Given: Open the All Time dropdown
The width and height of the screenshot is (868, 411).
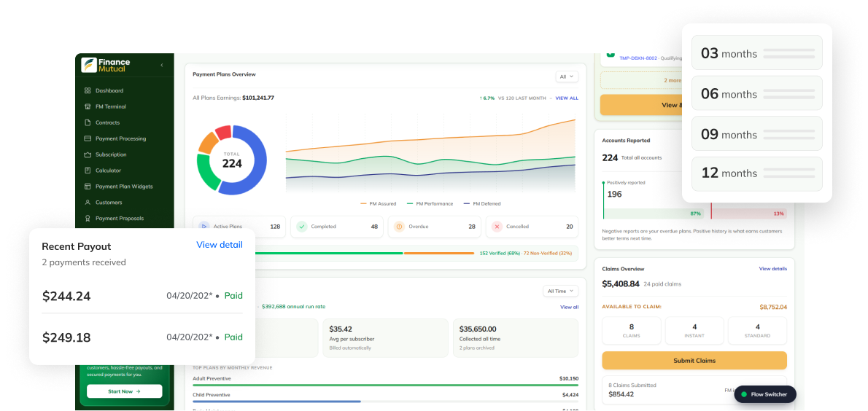Looking at the screenshot, I should tap(560, 291).
